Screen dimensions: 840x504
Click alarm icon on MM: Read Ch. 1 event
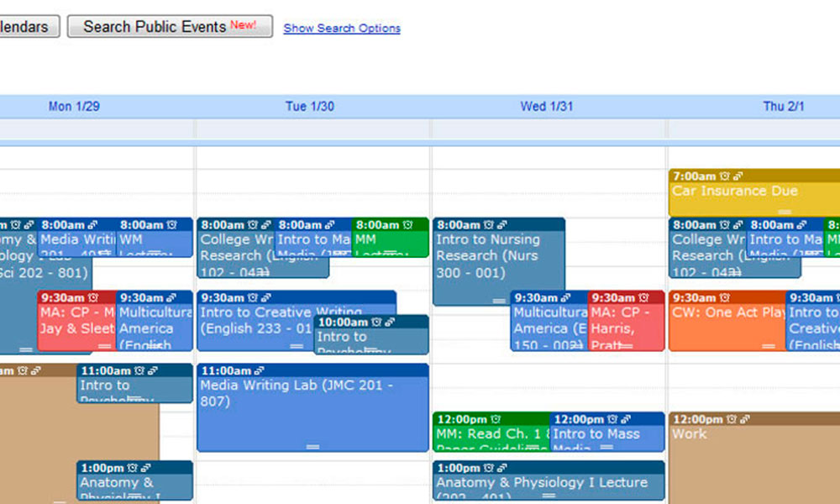(496, 419)
